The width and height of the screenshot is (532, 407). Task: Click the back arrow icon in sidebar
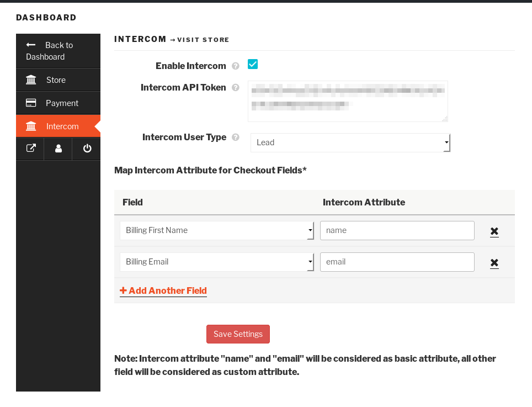click(x=31, y=45)
